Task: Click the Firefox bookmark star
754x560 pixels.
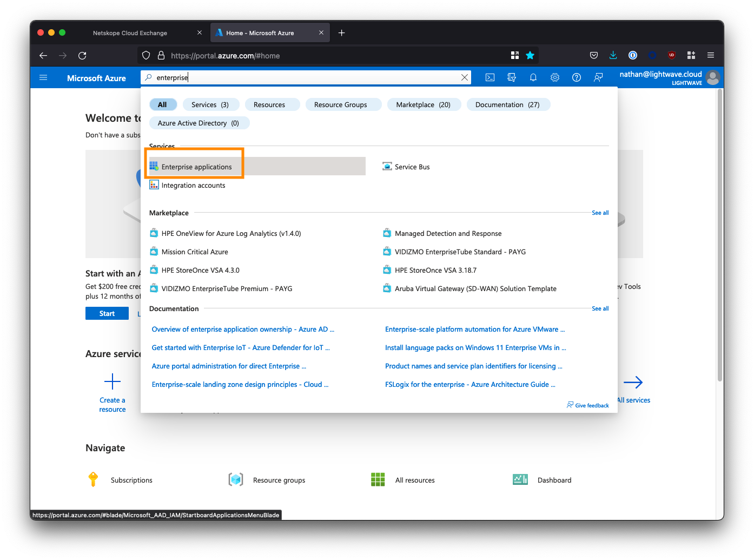Action: pos(530,55)
